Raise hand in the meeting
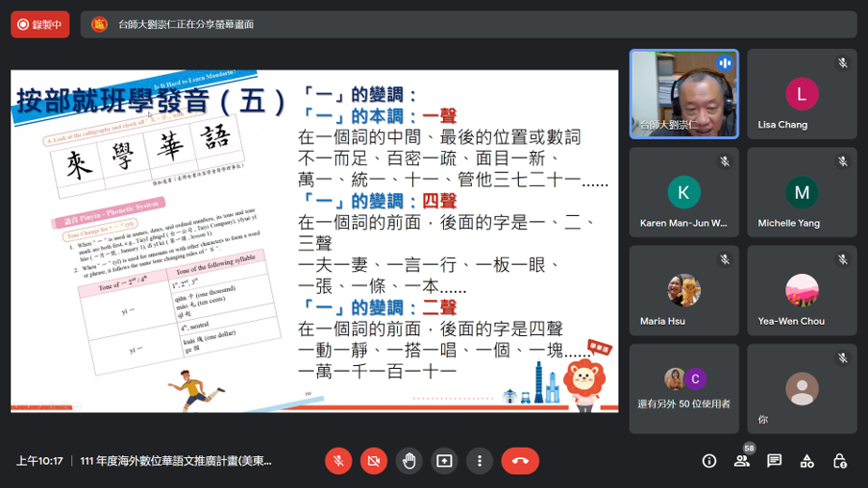 pyautogui.click(x=409, y=461)
